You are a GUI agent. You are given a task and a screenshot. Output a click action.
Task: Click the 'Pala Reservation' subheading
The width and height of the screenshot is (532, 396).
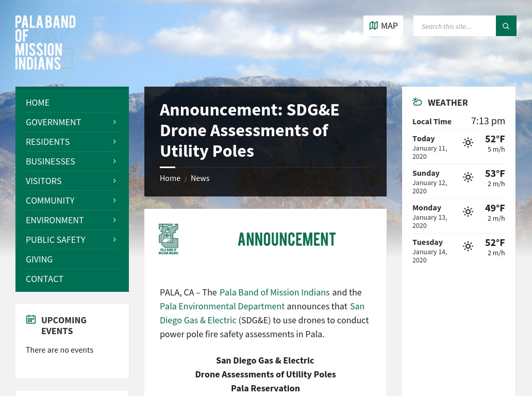pyautogui.click(x=265, y=388)
